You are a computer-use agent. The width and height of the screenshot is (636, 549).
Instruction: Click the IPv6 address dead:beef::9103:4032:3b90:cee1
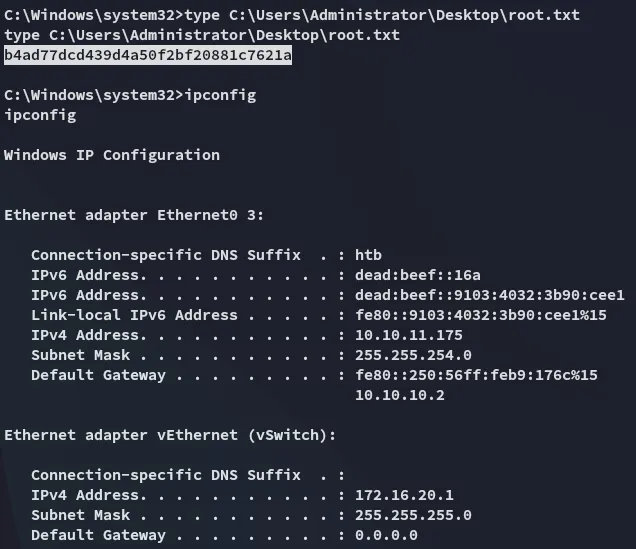coord(489,295)
